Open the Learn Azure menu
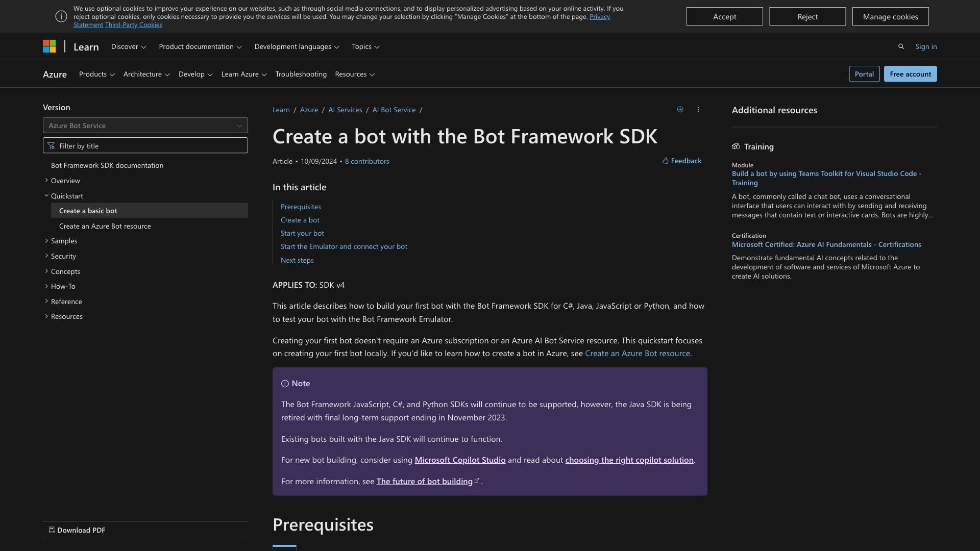 [244, 74]
